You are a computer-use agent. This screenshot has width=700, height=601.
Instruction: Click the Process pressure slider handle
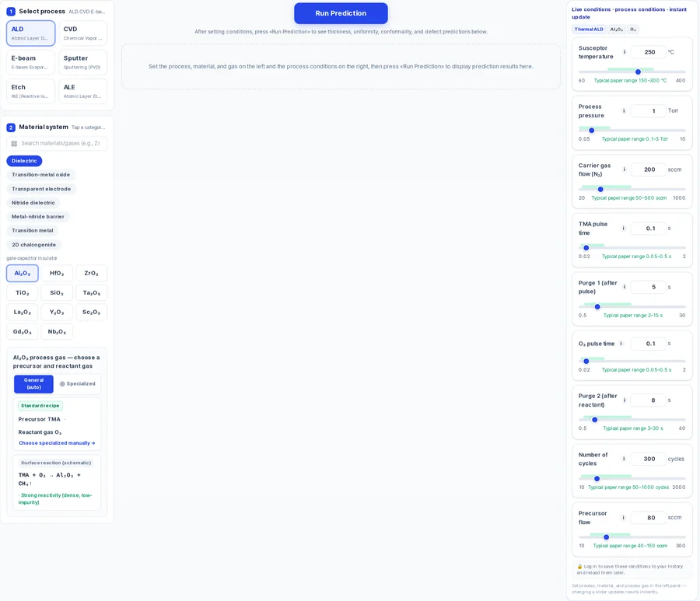592,131
